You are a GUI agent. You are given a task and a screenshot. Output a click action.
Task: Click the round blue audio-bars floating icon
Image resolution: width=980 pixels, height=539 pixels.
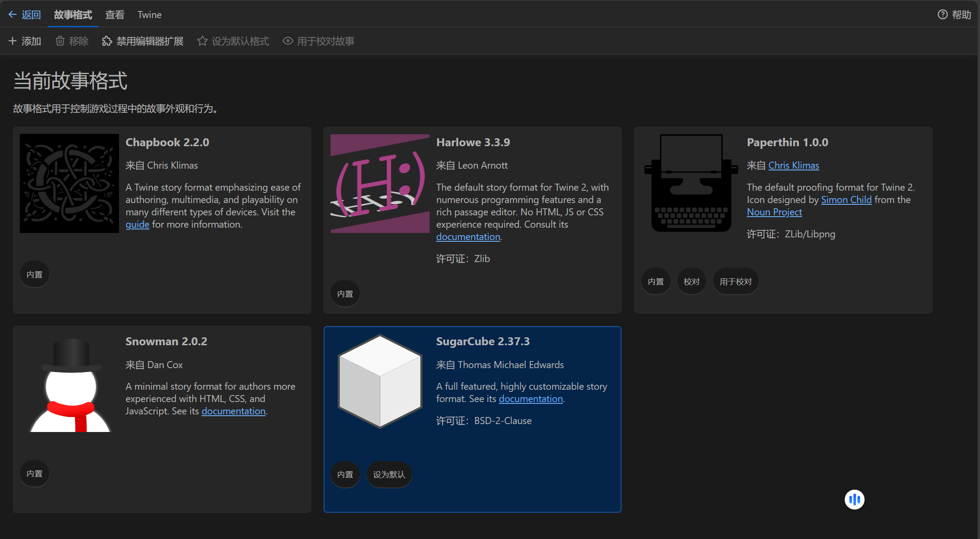click(x=854, y=499)
